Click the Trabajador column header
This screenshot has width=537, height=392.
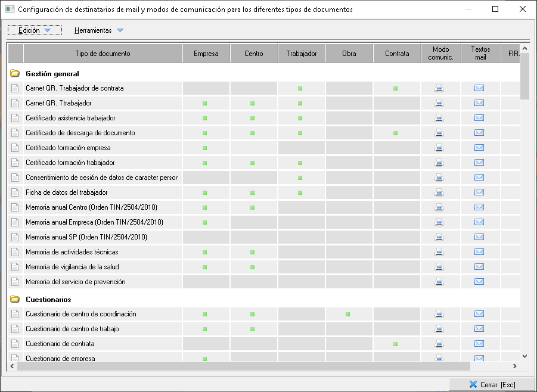pos(302,54)
